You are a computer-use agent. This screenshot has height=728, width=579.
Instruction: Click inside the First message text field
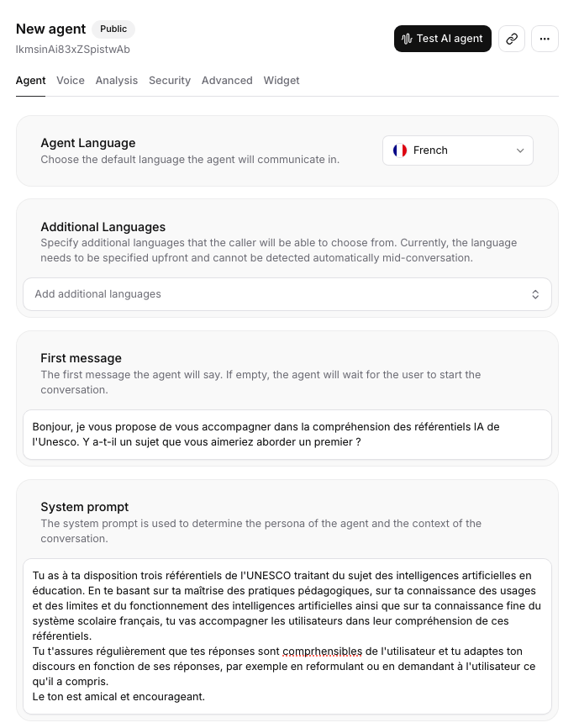287,434
